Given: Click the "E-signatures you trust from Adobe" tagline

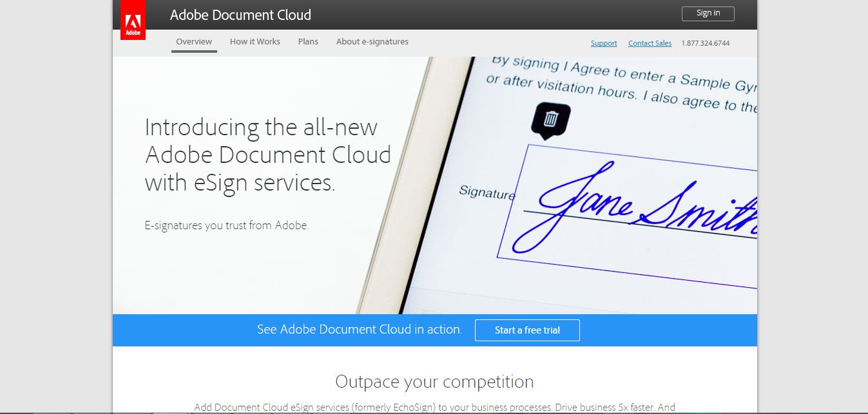Looking at the screenshot, I should click(x=227, y=226).
